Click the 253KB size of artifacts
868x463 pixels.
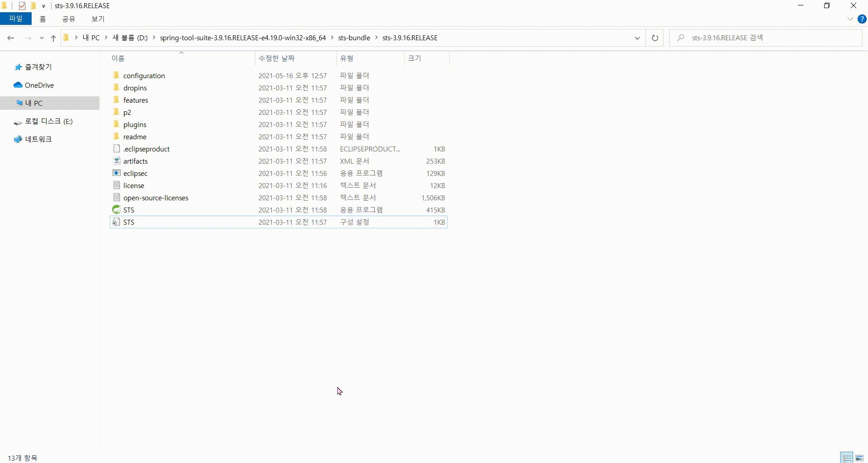coord(435,161)
